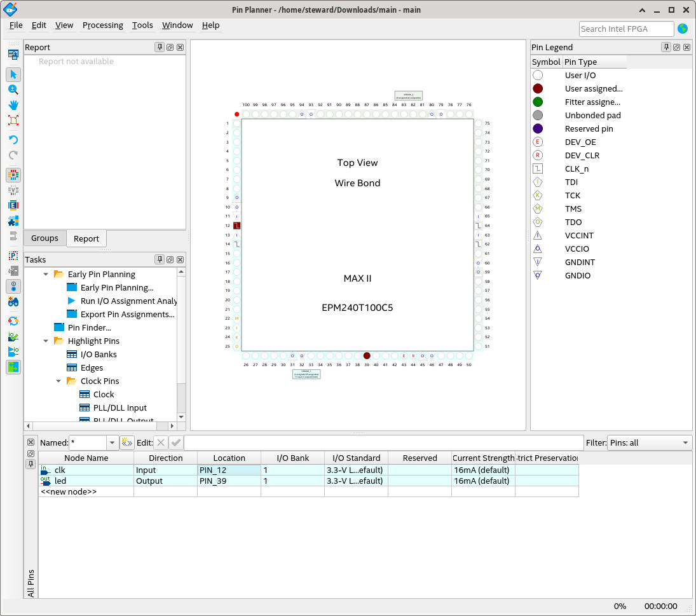Click the Tasks horizontal scrollbar right arrow
This screenshot has height=616, width=696.
tap(172, 426)
